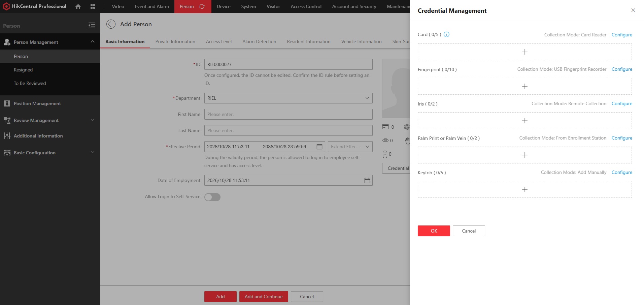Add a new Fingerprint credential
Viewport: 644px width, 305px height.
(524, 86)
